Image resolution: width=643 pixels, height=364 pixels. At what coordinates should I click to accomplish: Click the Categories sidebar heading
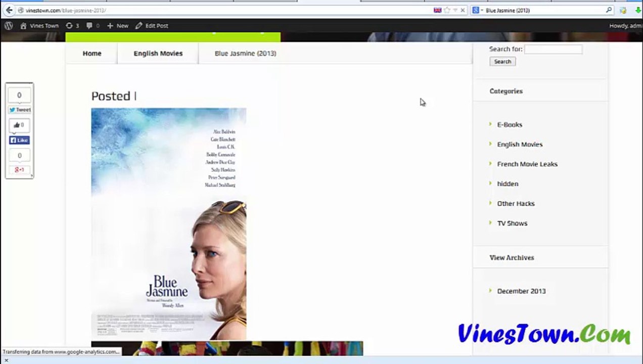pyautogui.click(x=506, y=91)
